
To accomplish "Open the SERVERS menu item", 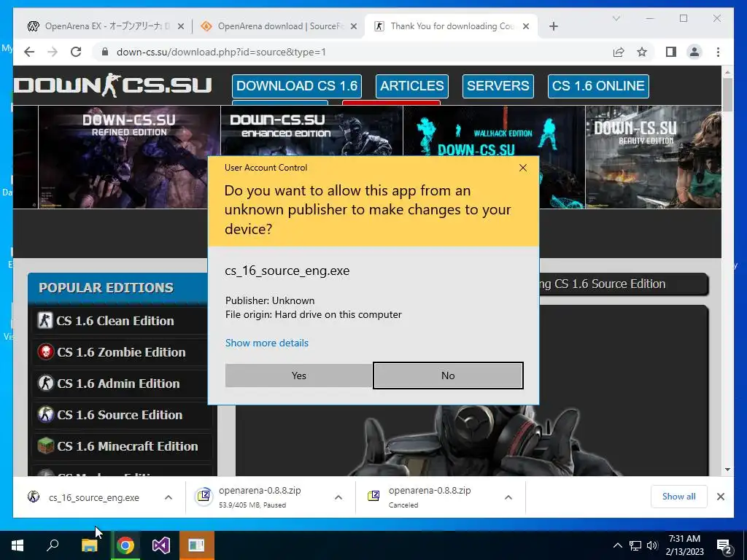I will click(x=498, y=86).
